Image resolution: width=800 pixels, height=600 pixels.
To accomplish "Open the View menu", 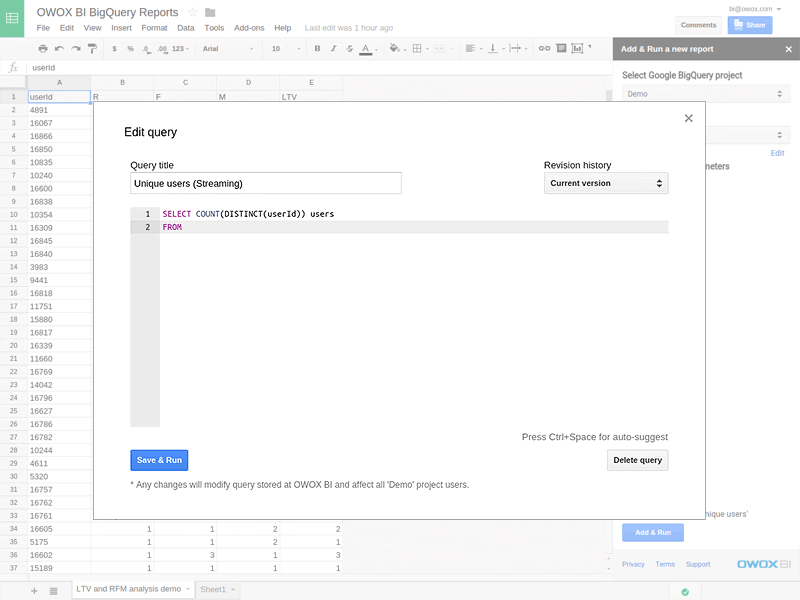I will [92, 28].
